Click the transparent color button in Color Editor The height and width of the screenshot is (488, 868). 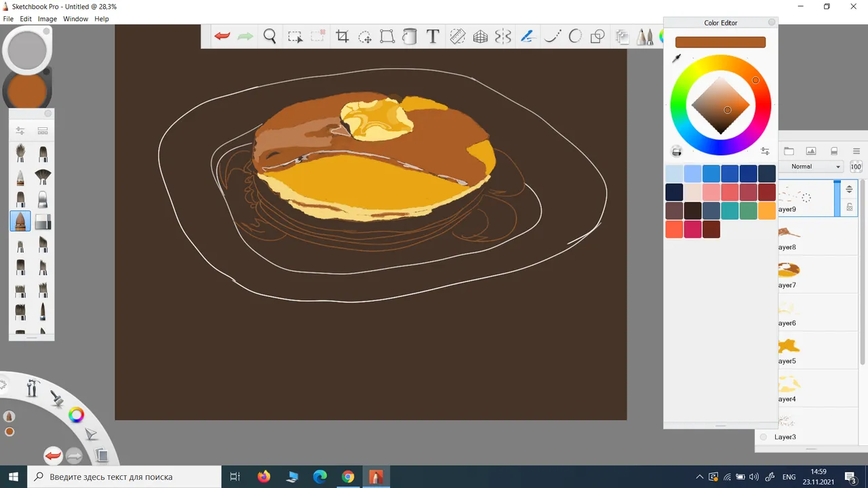[676, 151]
